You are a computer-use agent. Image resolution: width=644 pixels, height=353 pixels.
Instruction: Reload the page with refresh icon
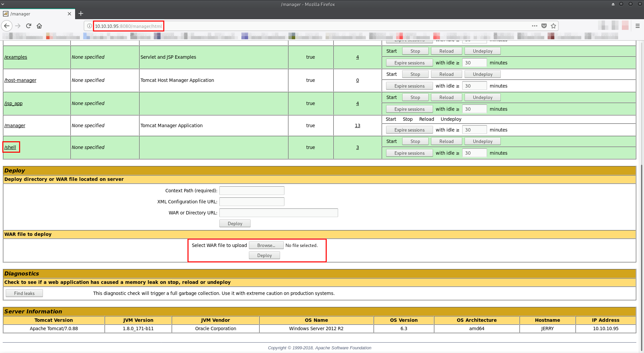point(29,26)
